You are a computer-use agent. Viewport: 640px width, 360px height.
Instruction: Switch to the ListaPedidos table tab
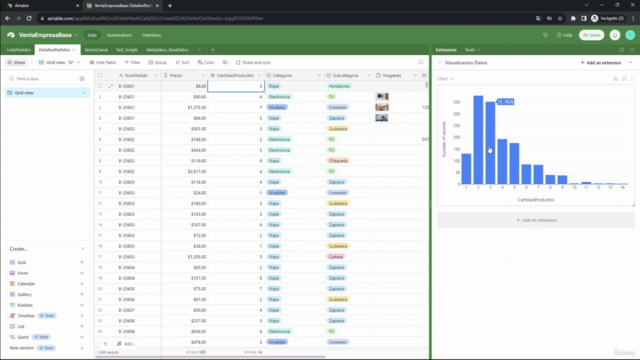[x=18, y=50]
